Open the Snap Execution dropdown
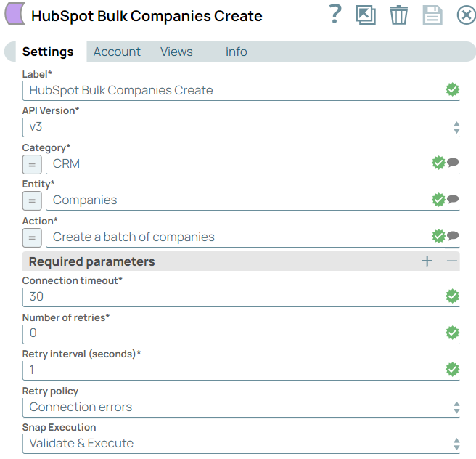The image size is (476, 459). click(x=241, y=444)
